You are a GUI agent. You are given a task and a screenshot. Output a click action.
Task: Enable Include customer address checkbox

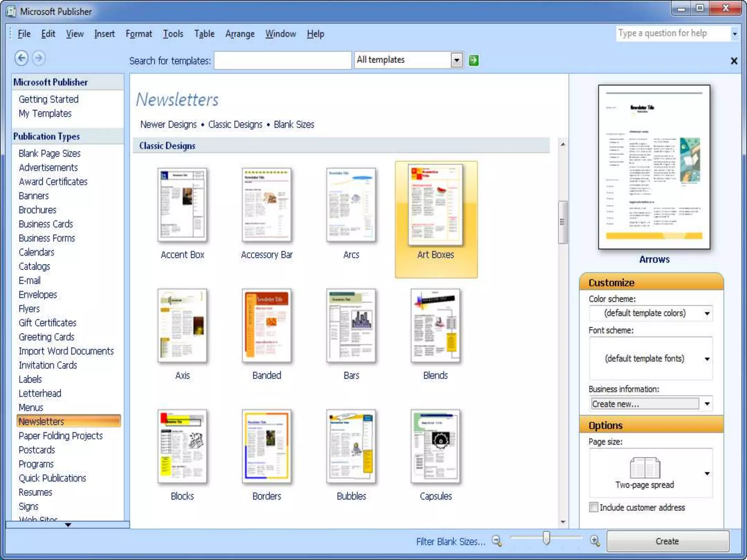pos(594,507)
